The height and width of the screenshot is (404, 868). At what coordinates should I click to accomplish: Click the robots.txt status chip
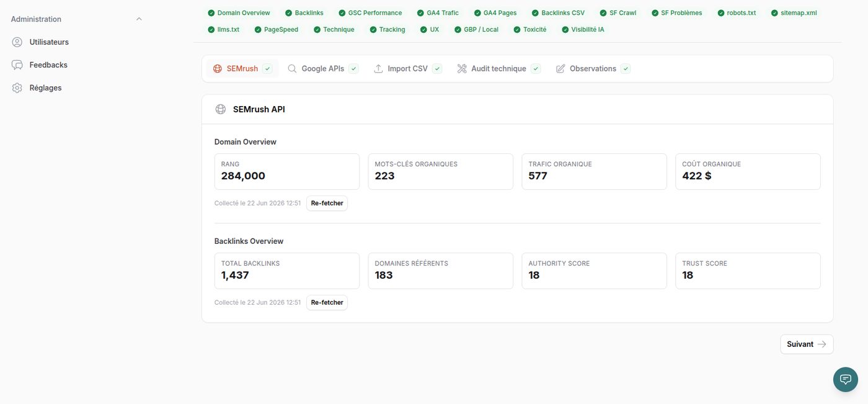(x=737, y=13)
